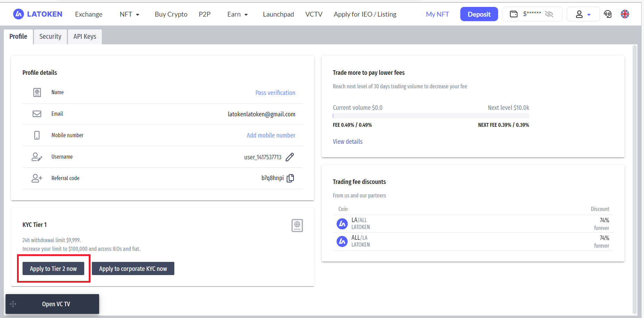Open the user account dropdown
644x318 pixels.
(x=583, y=15)
